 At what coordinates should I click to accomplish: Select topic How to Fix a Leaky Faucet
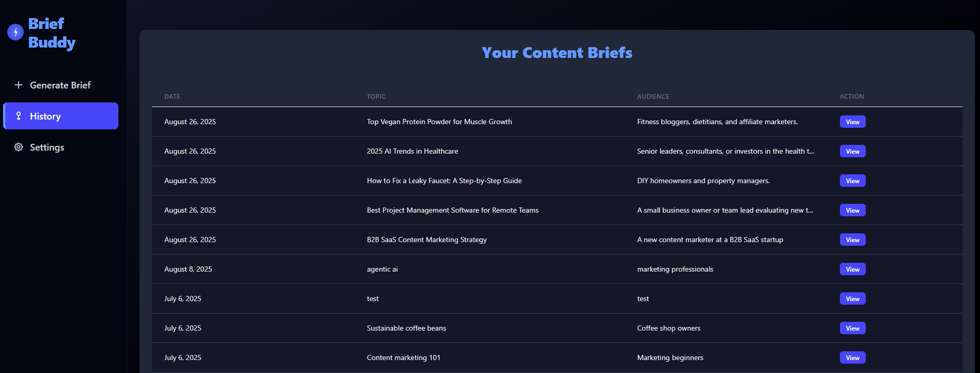tap(445, 181)
